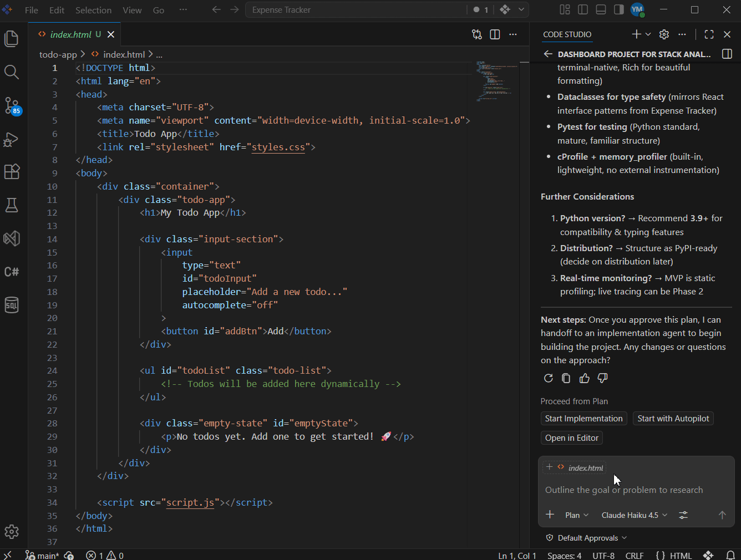The image size is (741, 560).
Task: Focus the chat input asking for a goal
Action: pos(636,490)
